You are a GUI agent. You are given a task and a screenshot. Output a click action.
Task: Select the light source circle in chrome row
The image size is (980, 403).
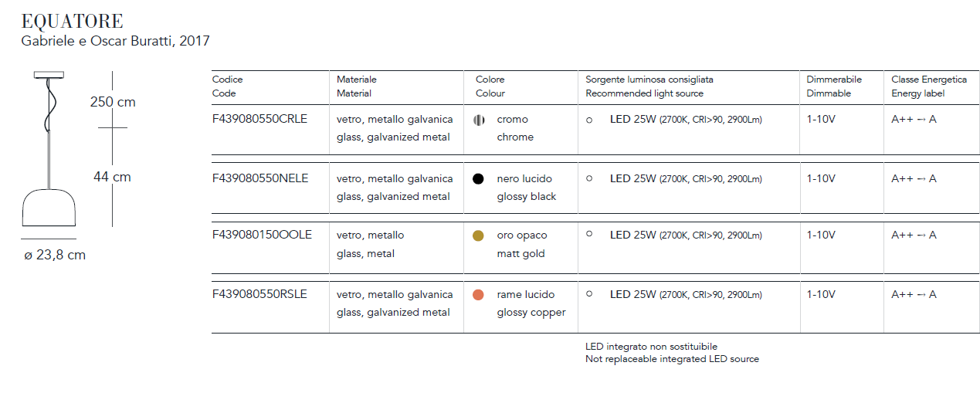[x=589, y=120]
